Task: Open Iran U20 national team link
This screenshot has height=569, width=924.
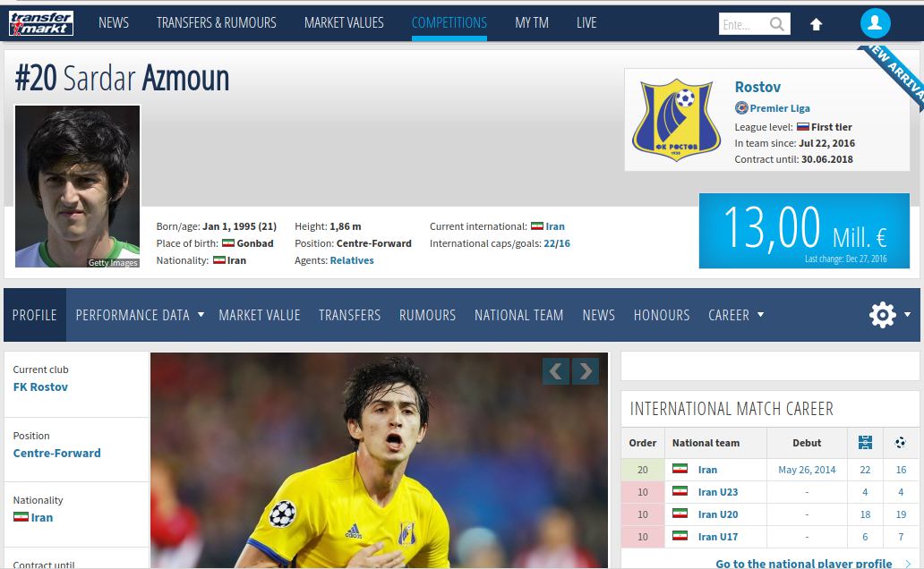Action: coord(718,514)
